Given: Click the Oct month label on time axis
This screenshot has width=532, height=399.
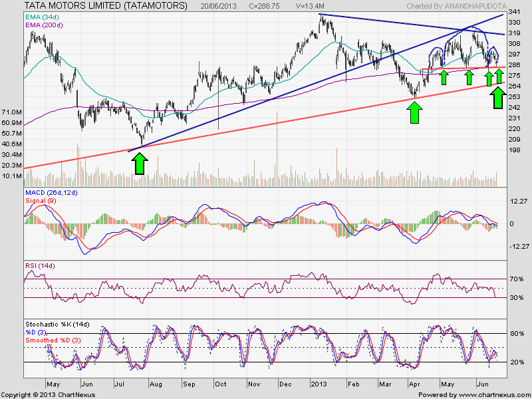Looking at the screenshot, I should (x=221, y=384).
